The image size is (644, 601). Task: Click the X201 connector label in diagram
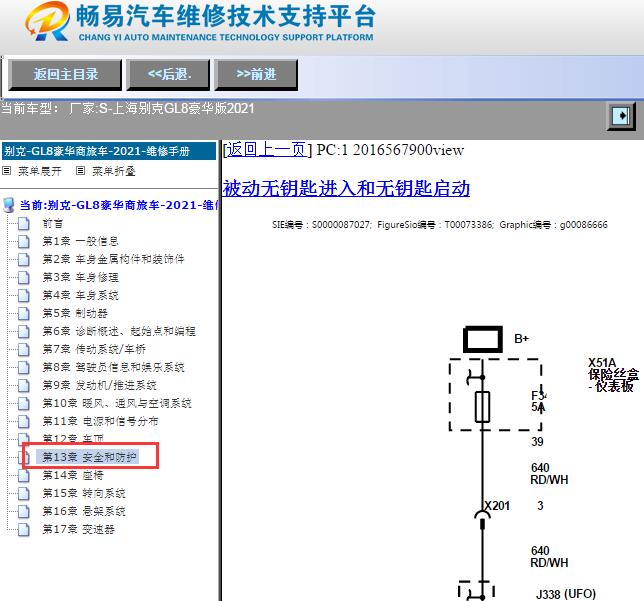(x=497, y=506)
